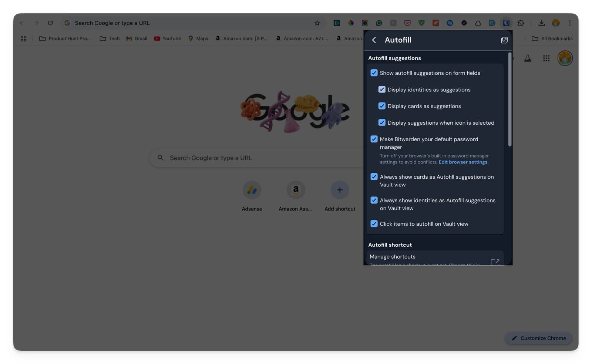Image resolution: width=592 pixels, height=364 pixels.
Task: Bookmark this page with the star icon
Action: click(317, 23)
